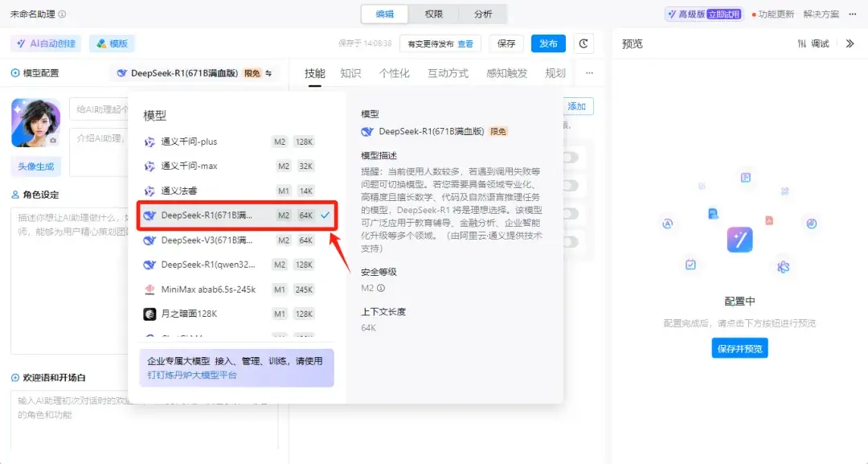The width and height of the screenshot is (868, 464).
Task: Click the 通义法睿 model icon
Action: (149, 191)
